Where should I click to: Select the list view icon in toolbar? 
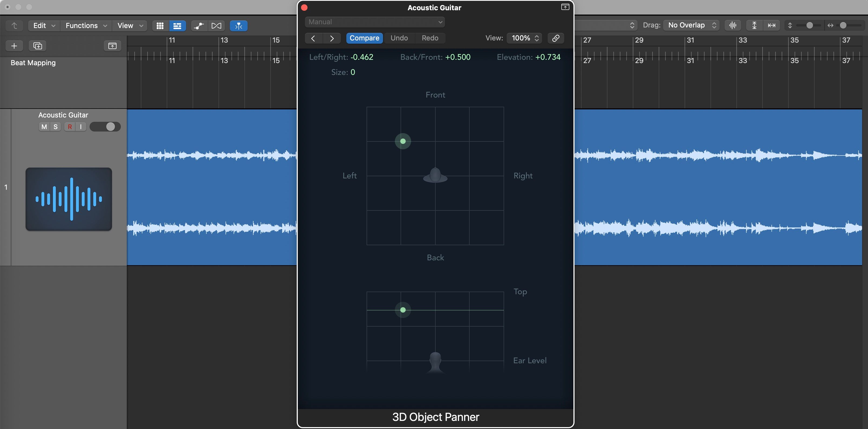[x=177, y=26]
